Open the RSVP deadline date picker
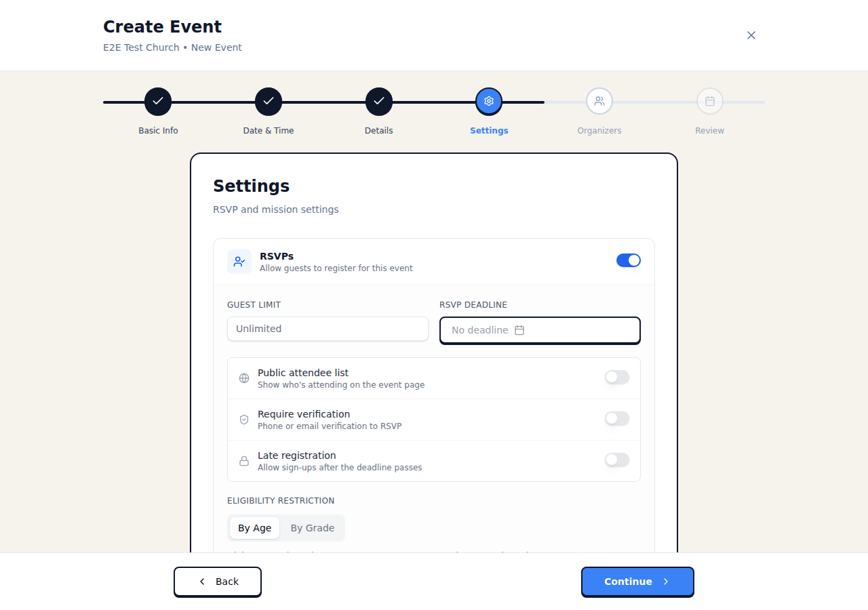 pyautogui.click(x=540, y=330)
